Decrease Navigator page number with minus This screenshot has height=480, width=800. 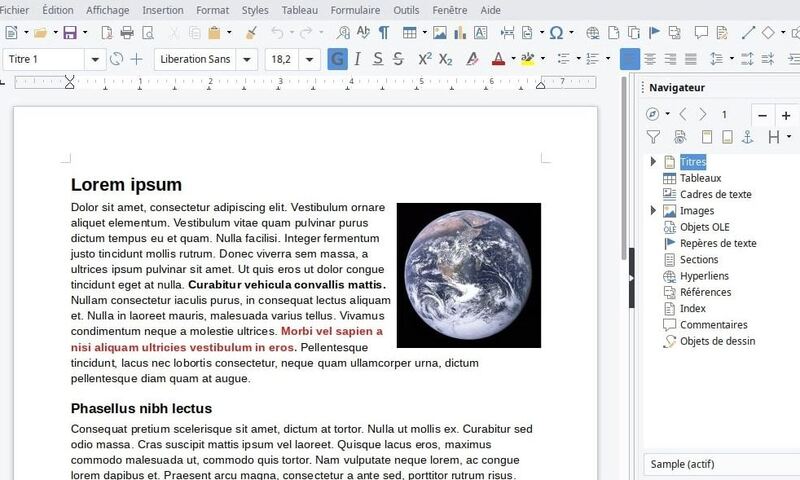coord(763,115)
